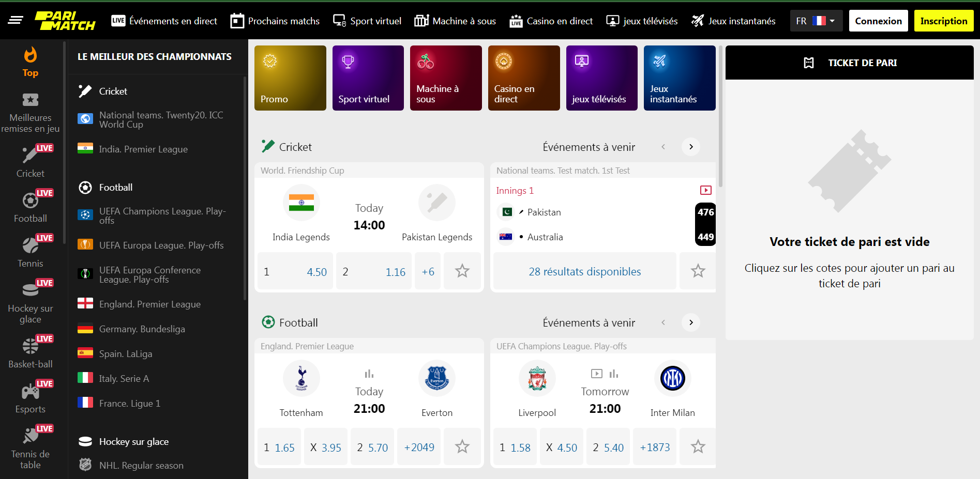Mark Liverpool vs Inter Milan as favorite
980x479 pixels.
(698, 447)
